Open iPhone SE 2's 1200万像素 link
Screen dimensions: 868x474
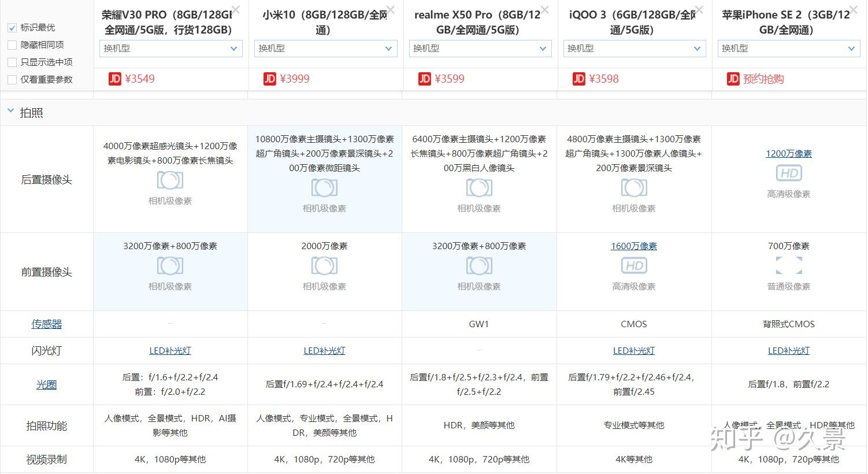[789, 153]
